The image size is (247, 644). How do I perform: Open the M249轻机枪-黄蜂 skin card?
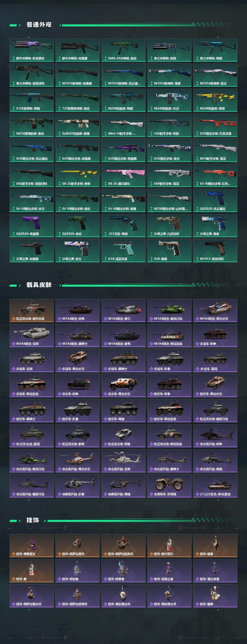[x=215, y=100]
